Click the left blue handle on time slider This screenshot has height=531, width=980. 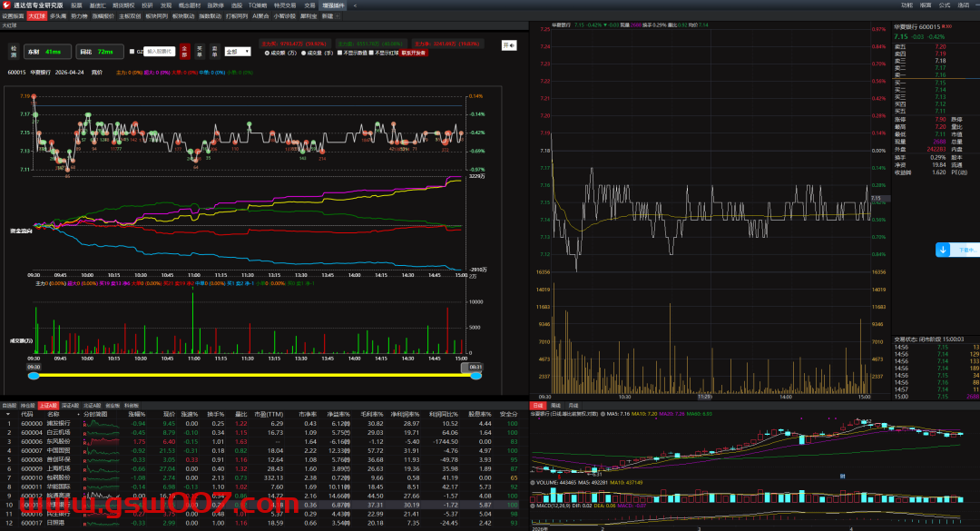(x=34, y=375)
